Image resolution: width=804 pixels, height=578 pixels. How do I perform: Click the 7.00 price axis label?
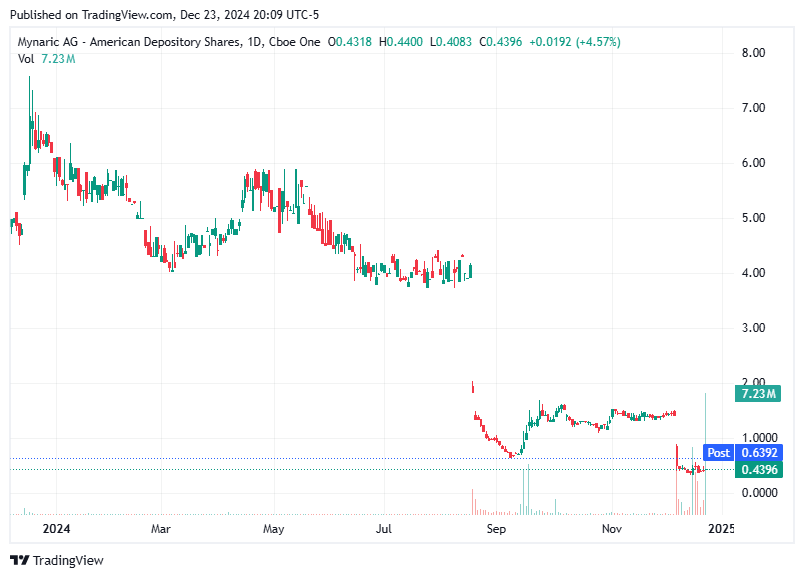(x=753, y=108)
